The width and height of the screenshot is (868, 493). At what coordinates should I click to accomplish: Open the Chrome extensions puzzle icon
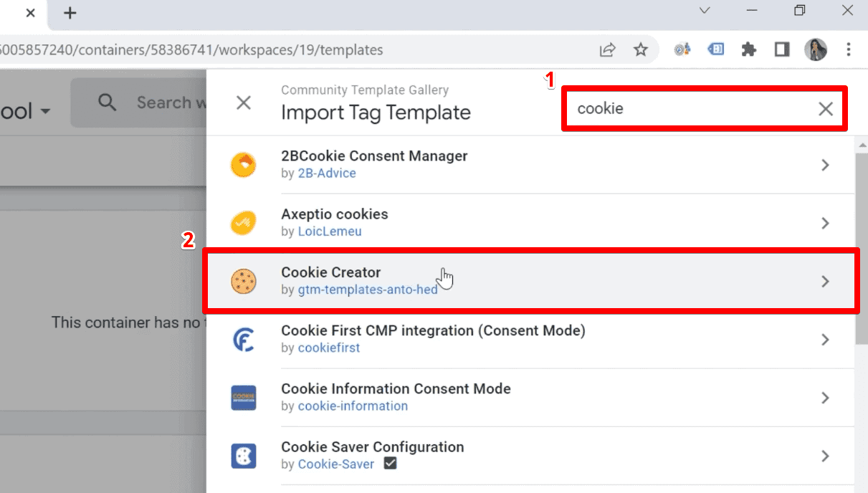pyautogui.click(x=748, y=49)
